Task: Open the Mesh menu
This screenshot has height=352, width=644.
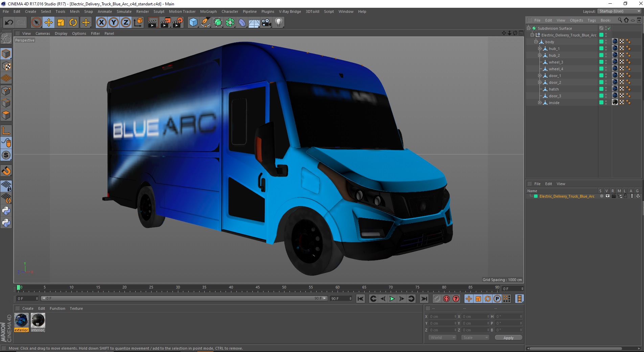Action: coord(75,11)
